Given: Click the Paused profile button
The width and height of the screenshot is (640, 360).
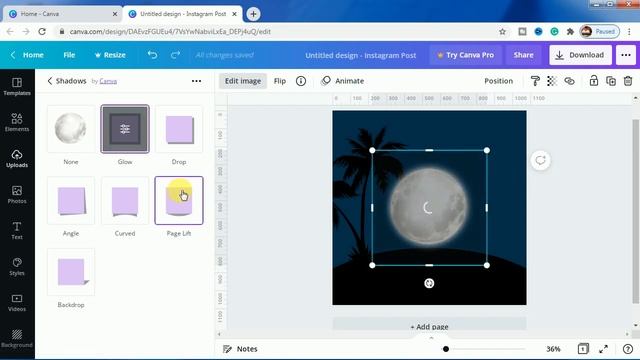Looking at the screenshot, I should [x=600, y=31].
